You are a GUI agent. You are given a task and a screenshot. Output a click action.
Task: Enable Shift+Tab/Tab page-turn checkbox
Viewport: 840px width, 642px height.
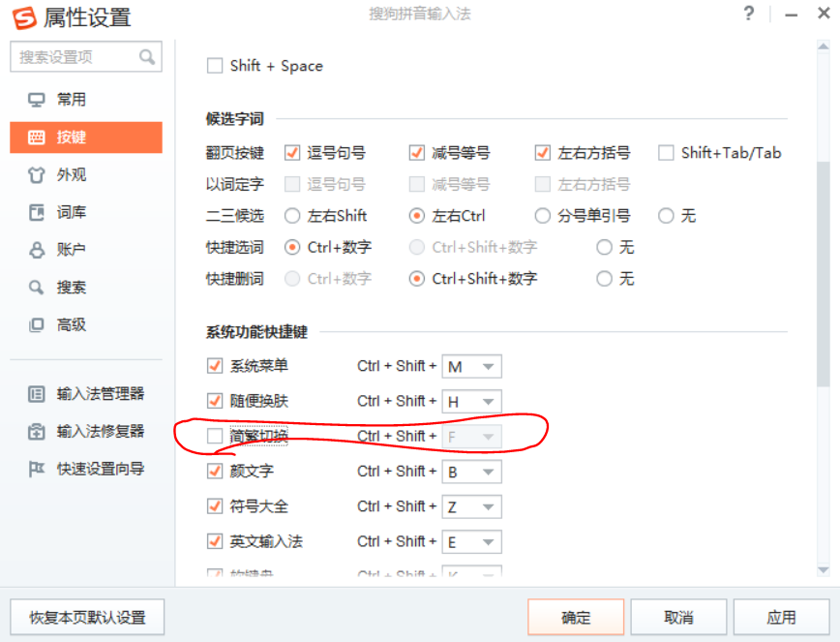(666, 153)
